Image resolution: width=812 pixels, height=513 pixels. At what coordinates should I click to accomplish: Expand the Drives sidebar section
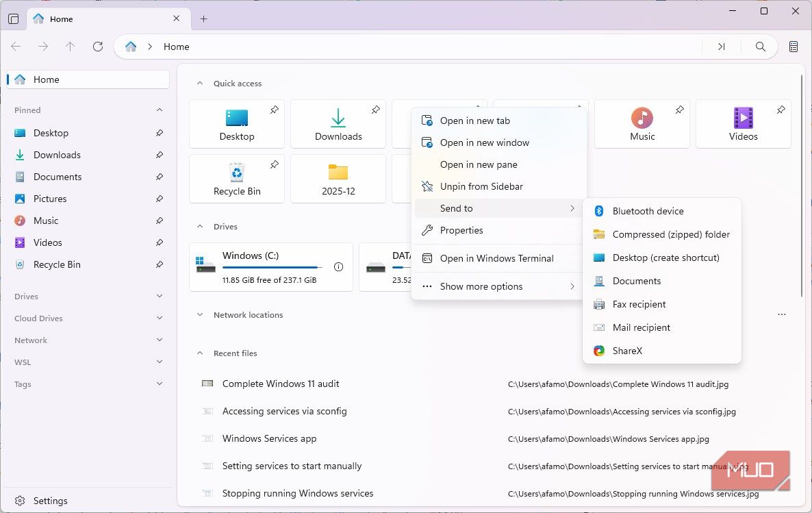160,297
